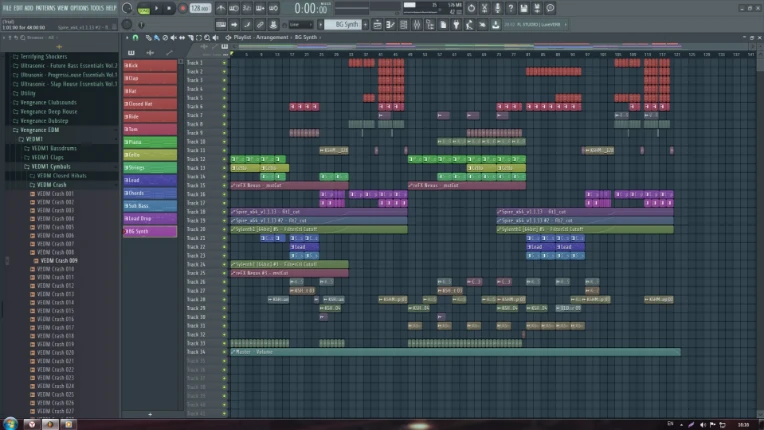The height and width of the screenshot is (430, 764).
Task: Adjust the master pitch knob
Action: click(x=127, y=24)
